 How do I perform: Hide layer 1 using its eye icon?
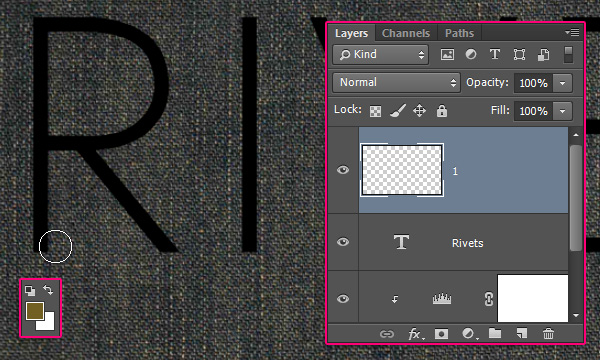[343, 170]
